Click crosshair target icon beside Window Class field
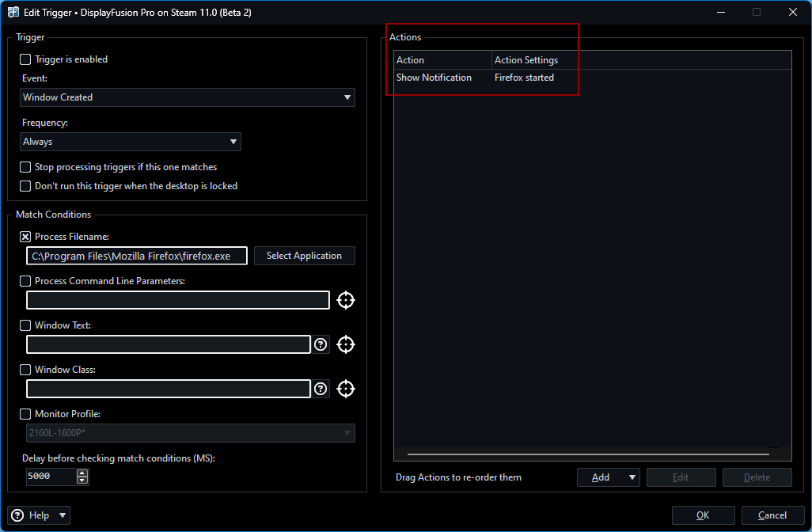Viewport: 812px width, 532px height. click(346, 389)
